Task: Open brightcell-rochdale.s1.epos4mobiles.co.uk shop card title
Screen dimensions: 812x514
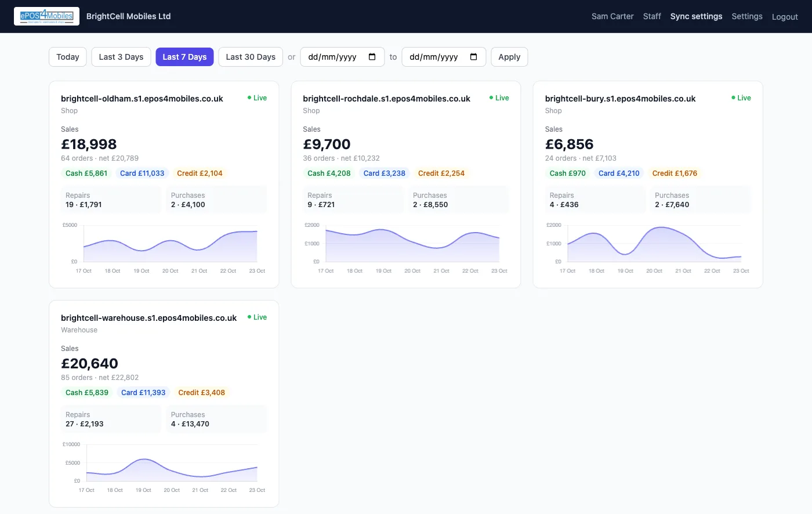Action: click(386, 99)
